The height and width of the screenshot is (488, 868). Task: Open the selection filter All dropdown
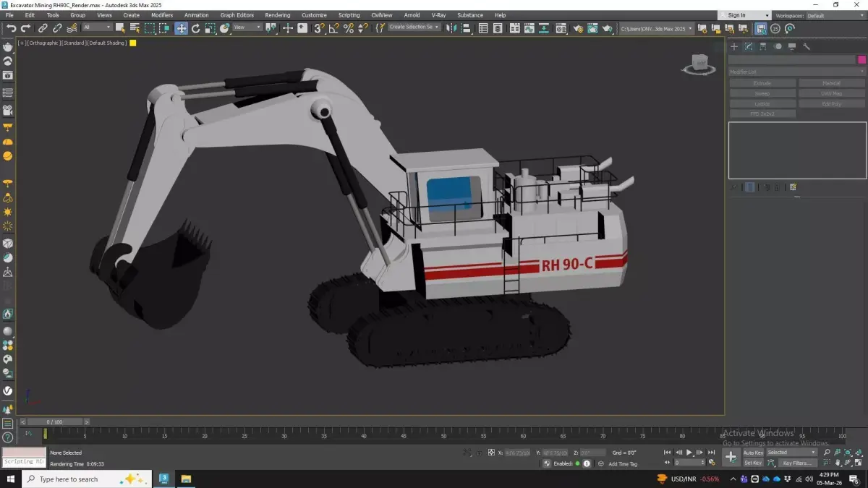point(97,27)
